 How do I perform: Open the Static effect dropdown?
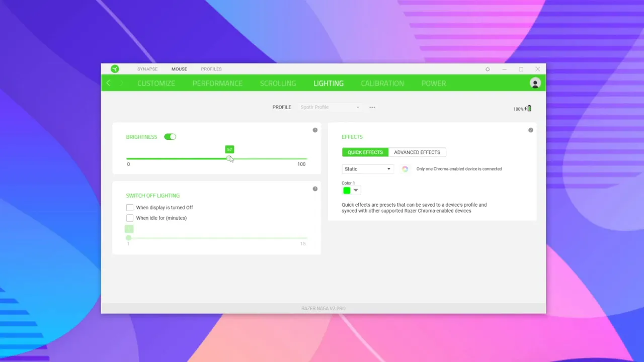click(367, 169)
